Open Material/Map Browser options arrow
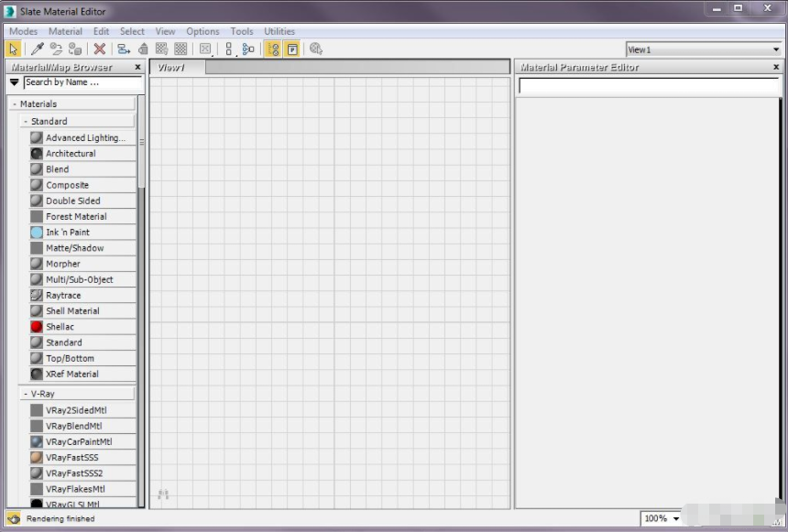This screenshot has height=532, width=788. 14,82
